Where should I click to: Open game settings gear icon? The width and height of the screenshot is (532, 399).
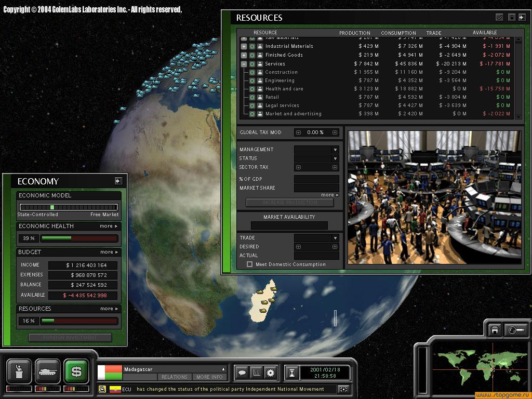pos(270,373)
